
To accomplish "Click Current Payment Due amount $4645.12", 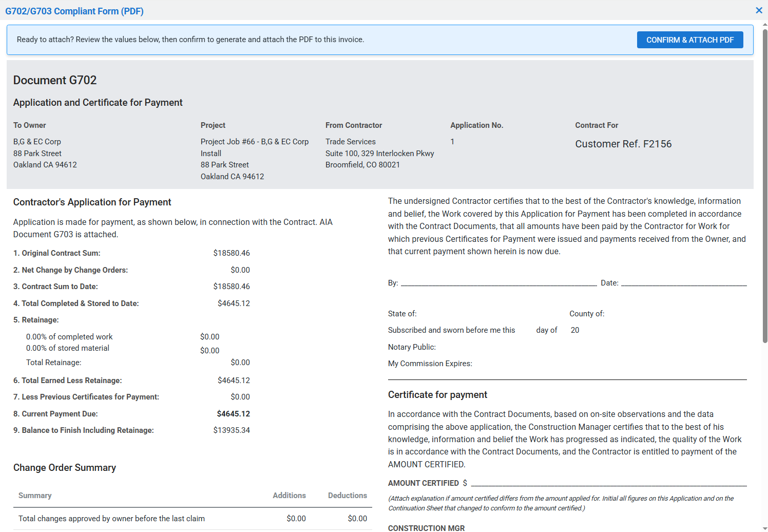I will [234, 414].
